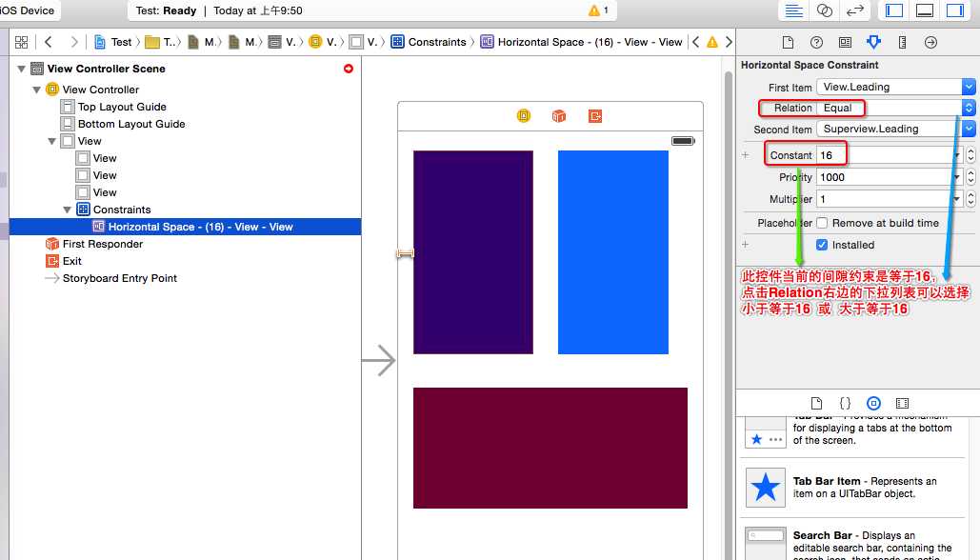980x560 pixels.
Task: Show the Object library
Action: pos(873,403)
